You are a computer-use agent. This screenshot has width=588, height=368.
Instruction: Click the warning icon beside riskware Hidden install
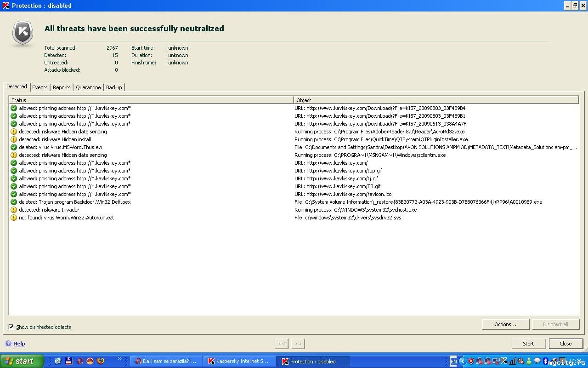tap(14, 139)
